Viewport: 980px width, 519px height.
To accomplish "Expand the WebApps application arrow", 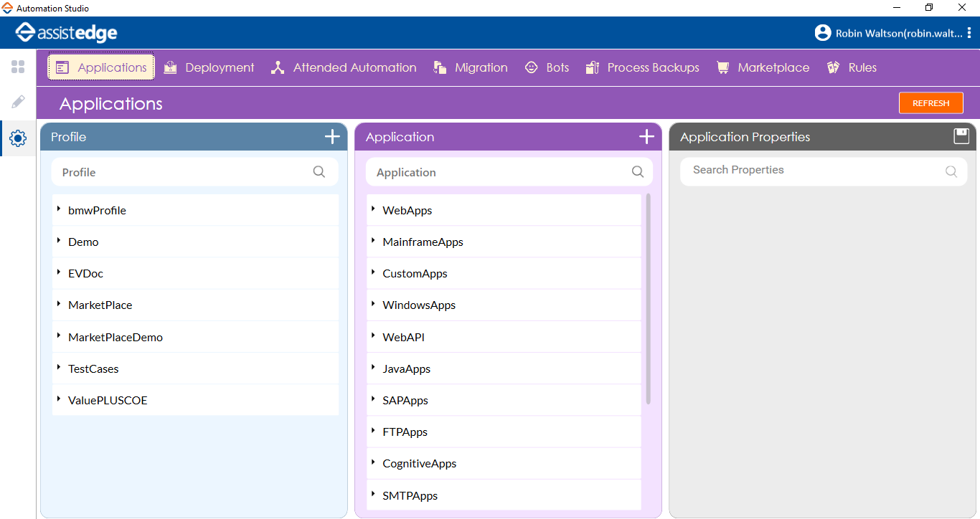I will click(373, 209).
